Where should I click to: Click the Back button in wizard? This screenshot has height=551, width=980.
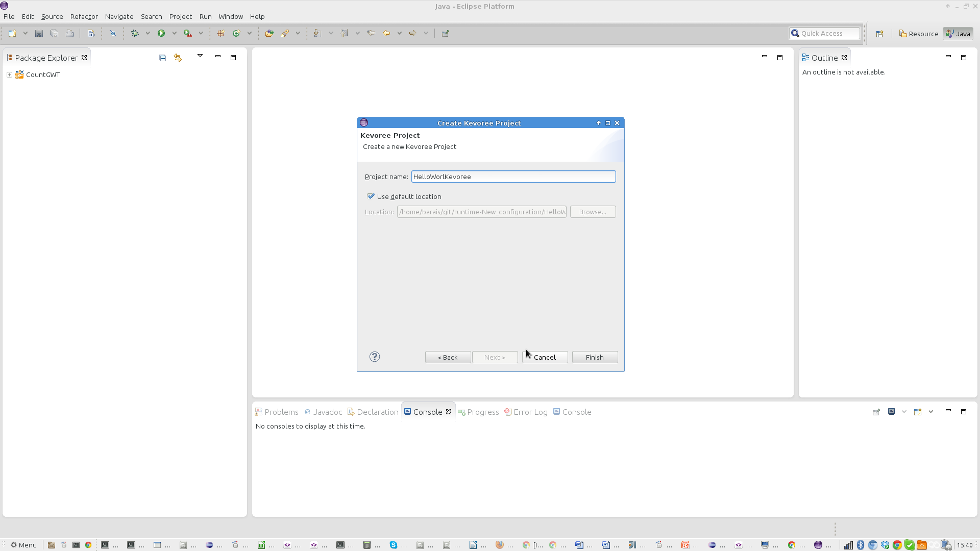448,357
